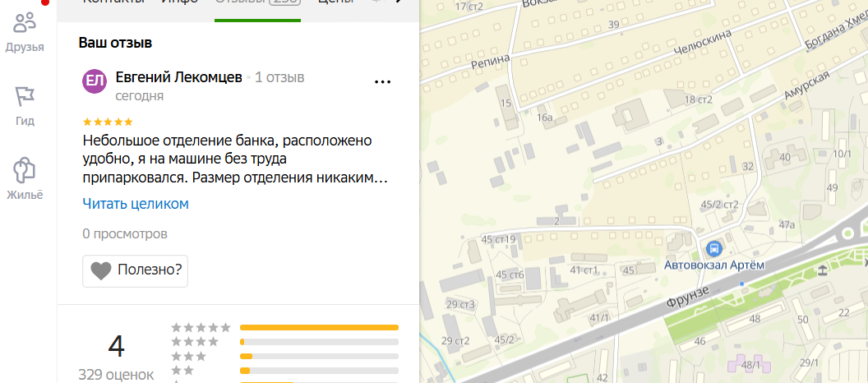Image resolution: width=868 pixels, height=383 pixels.
Task: Click the two-star rating distribution bar
Action: point(319,371)
